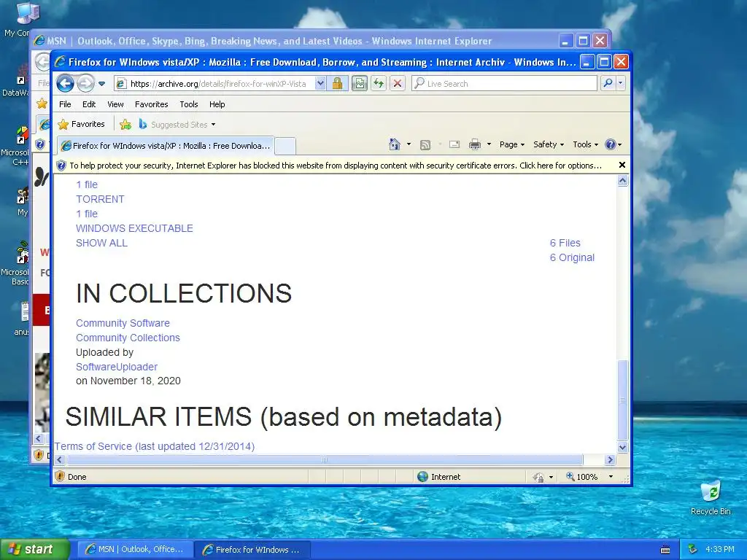Open the Community Collections link
747x560 pixels.
click(x=128, y=338)
